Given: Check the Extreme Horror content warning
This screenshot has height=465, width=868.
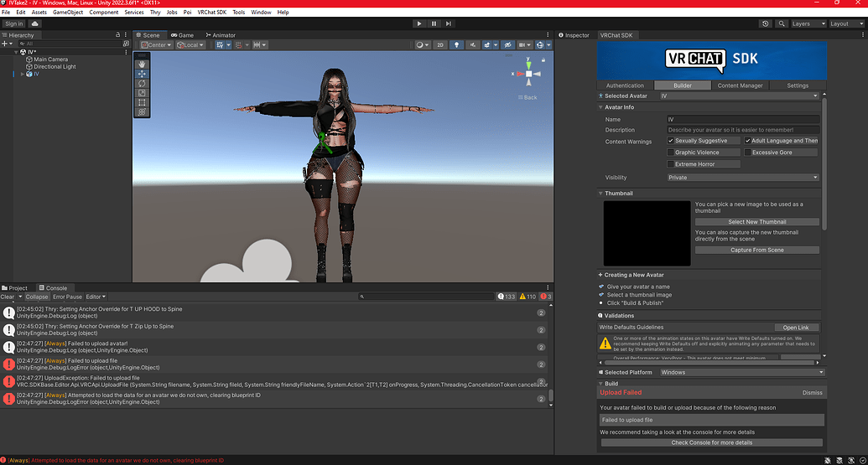Looking at the screenshot, I should (x=670, y=164).
